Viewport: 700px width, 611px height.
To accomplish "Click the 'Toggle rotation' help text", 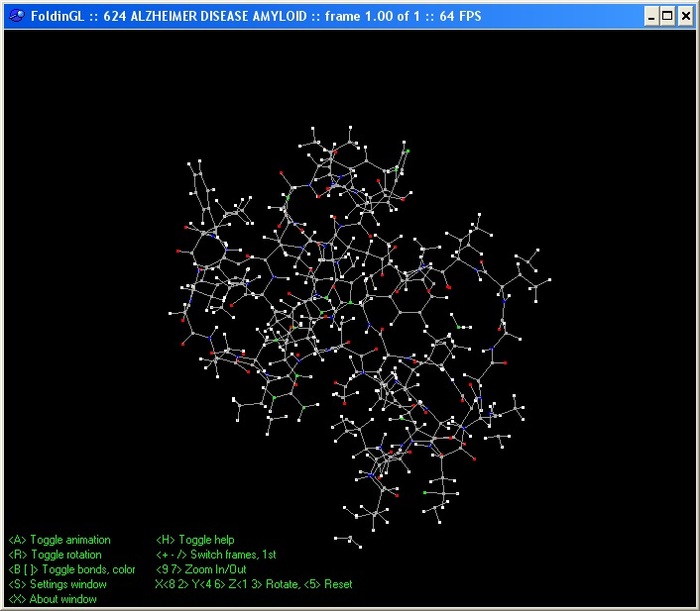I will (65, 555).
